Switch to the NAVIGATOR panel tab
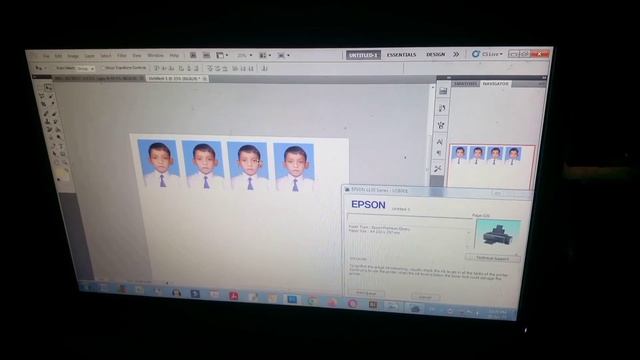The width and height of the screenshot is (640, 360). pyautogui.click(x=496, y=83)
